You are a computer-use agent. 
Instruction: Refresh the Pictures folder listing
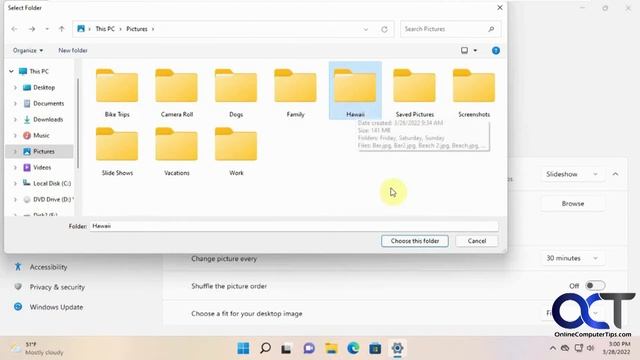click(x=384, y=29)
